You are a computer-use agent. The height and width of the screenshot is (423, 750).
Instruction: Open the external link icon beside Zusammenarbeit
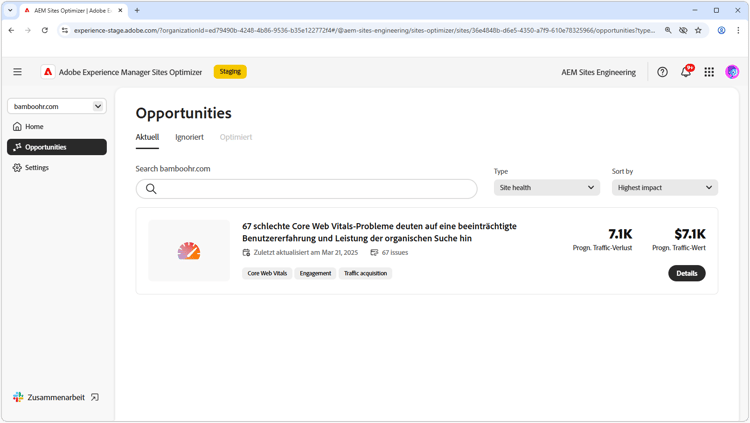95,397
